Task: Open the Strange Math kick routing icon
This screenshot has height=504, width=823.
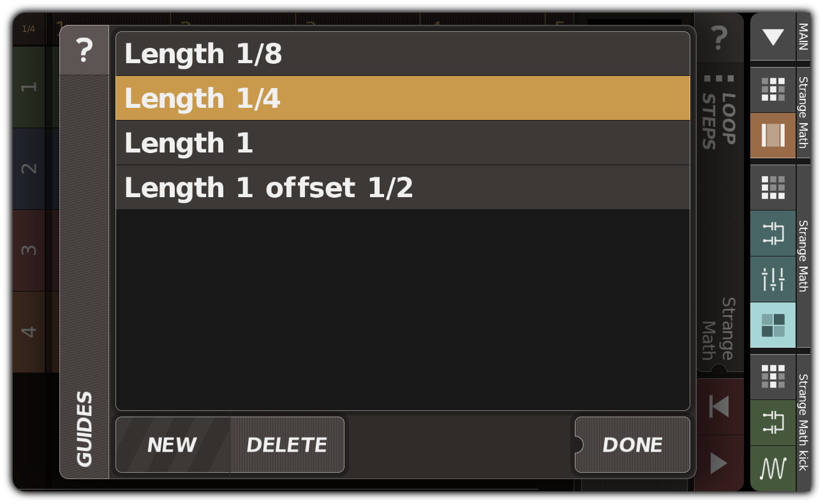Action: pyautogui.click(x=773, y=422)
